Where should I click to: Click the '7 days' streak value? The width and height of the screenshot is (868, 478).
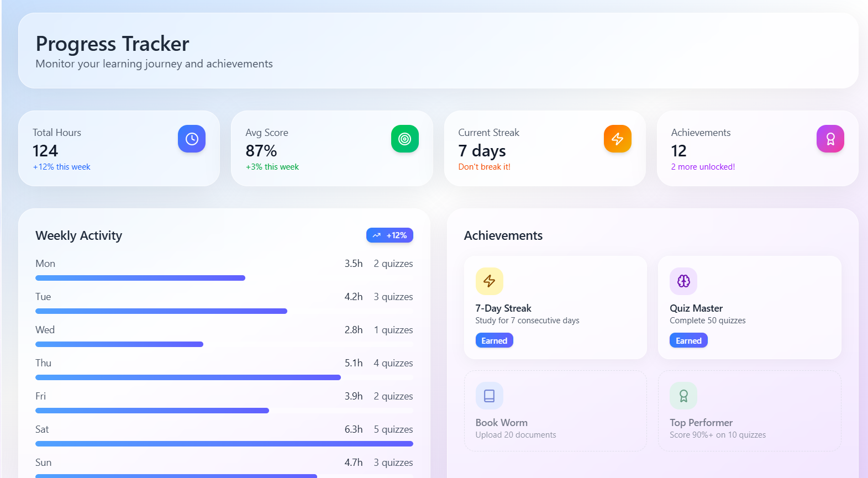pos(482,151)
